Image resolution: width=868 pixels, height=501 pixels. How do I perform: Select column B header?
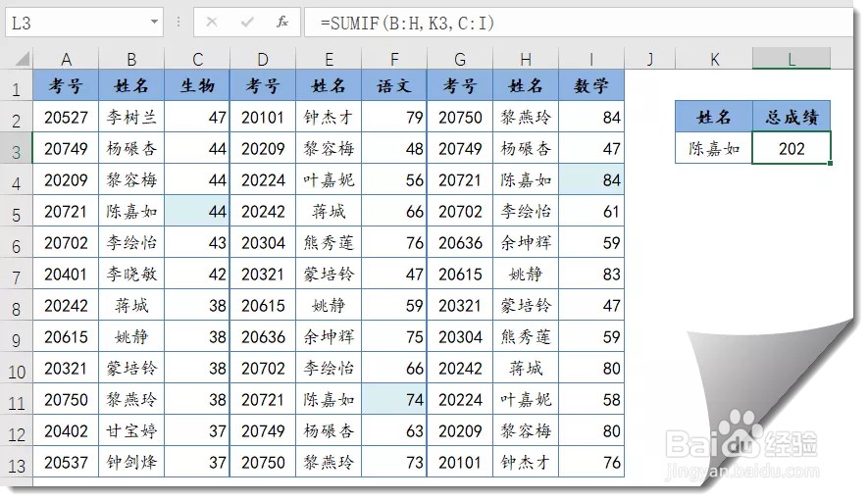pyautogui.click(x=131, y=59)
